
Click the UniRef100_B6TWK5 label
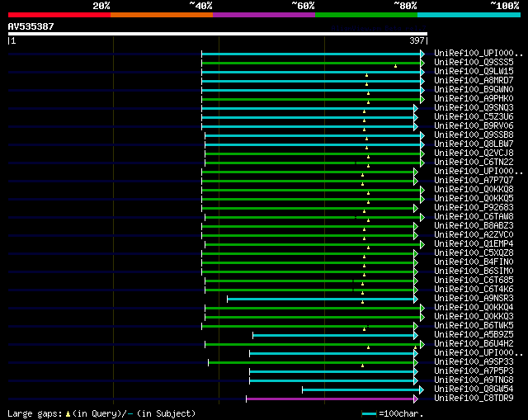tap(474, 326)
